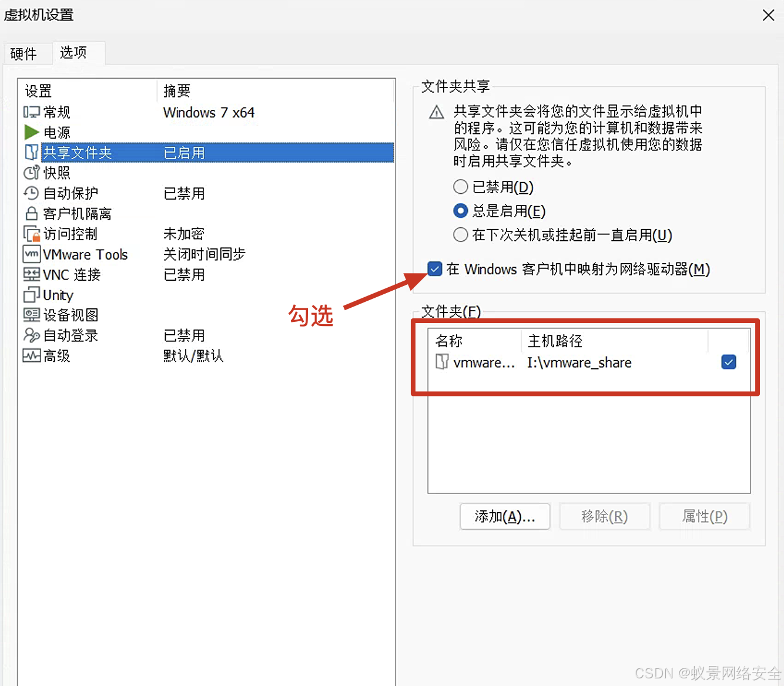The width and height of the screenshot is (784, 686).
Task: Click the vmware... folder name text
Action: (484, 363)
